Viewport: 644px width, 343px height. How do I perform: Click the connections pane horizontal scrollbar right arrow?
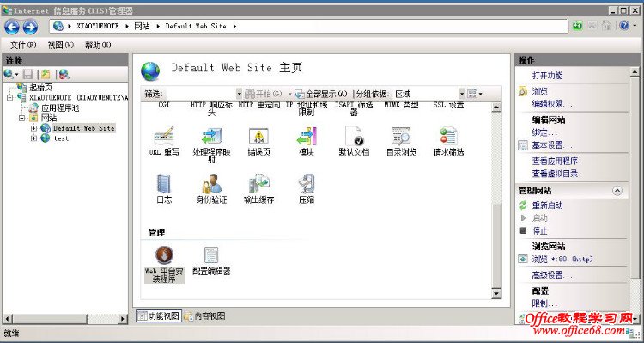pyautogui.click(x=123, y=319)
